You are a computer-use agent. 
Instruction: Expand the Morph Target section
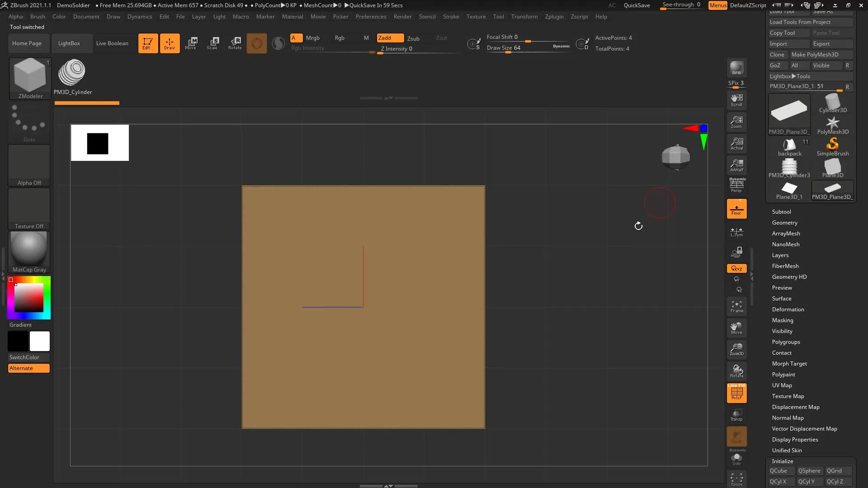[789, 363]
